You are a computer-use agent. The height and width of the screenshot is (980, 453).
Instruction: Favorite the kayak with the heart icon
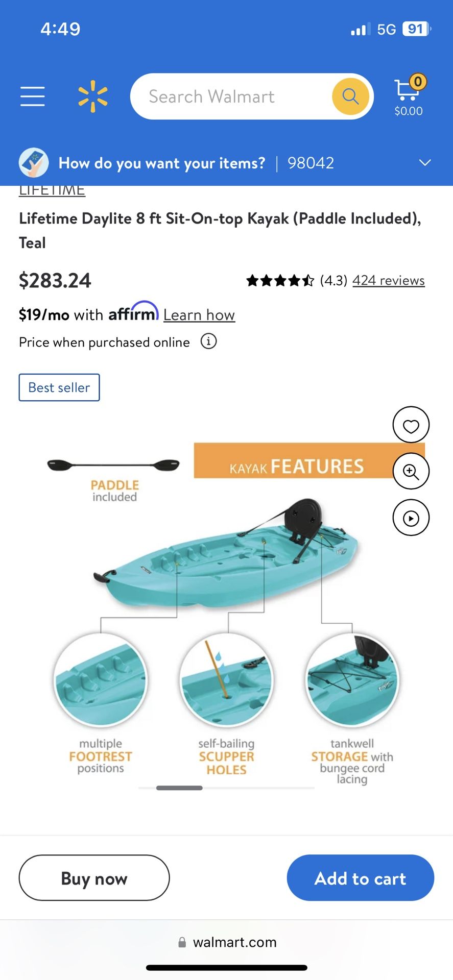(411, 425)
